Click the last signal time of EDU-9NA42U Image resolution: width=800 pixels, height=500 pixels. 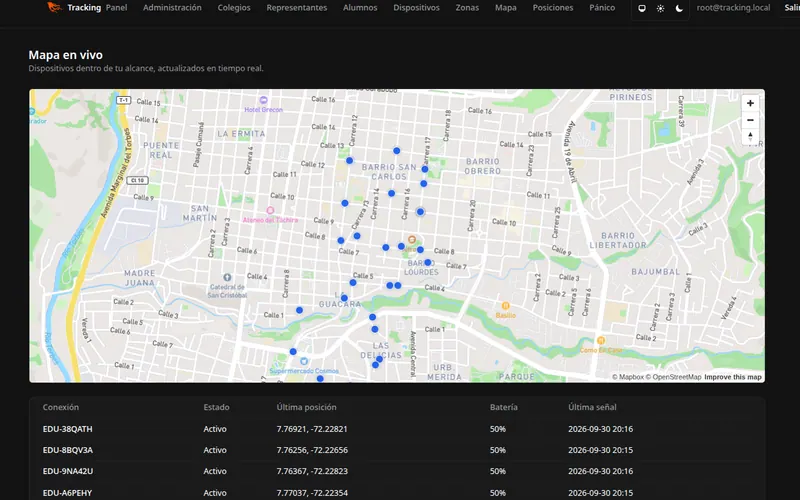click(601, 471)
